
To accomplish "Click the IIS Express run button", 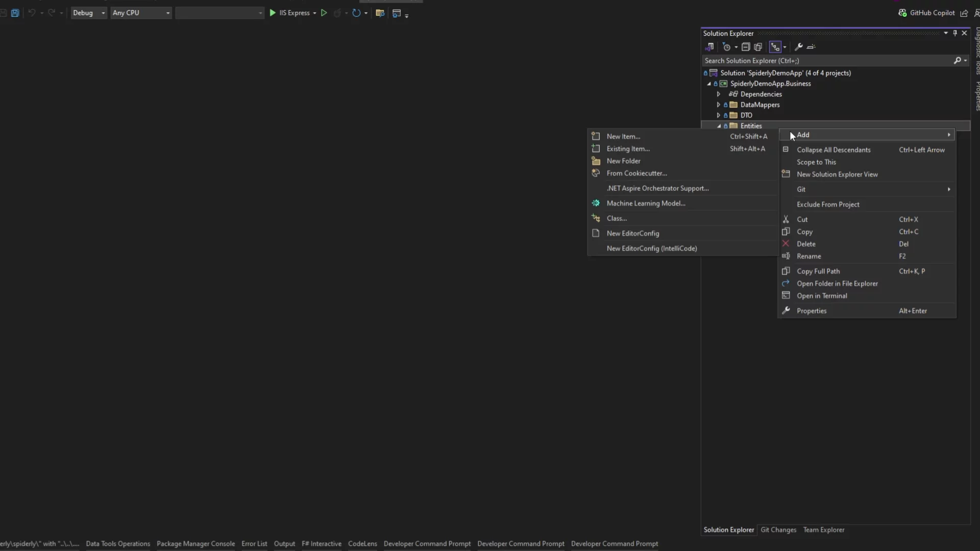I will point(290,13).
